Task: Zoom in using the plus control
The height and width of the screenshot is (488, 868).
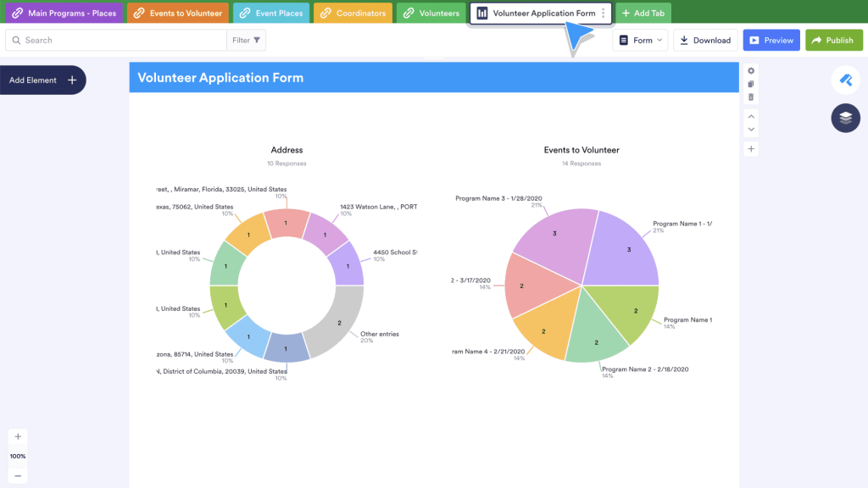Action: coord(18,436)
